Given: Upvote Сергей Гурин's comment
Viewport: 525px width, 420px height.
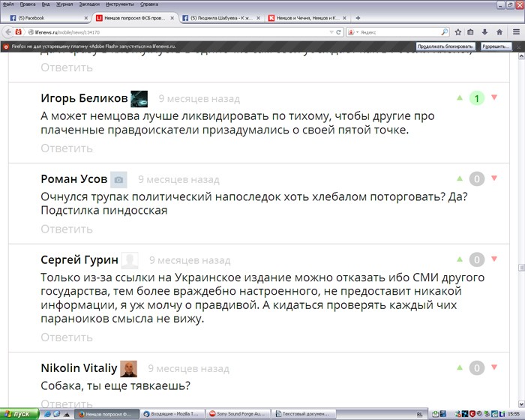Looking at the screenshot, I should pyautogui.click(x=460, y=259).
